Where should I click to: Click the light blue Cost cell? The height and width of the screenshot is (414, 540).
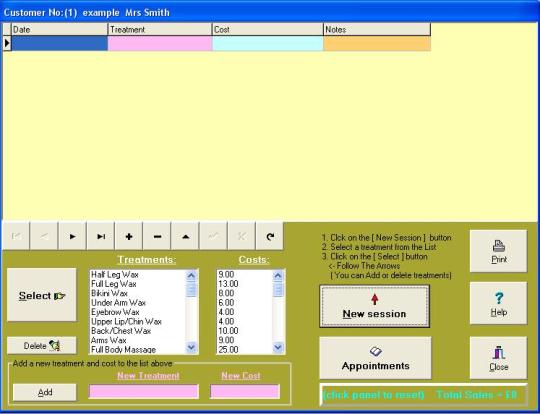tap(268, 43)
